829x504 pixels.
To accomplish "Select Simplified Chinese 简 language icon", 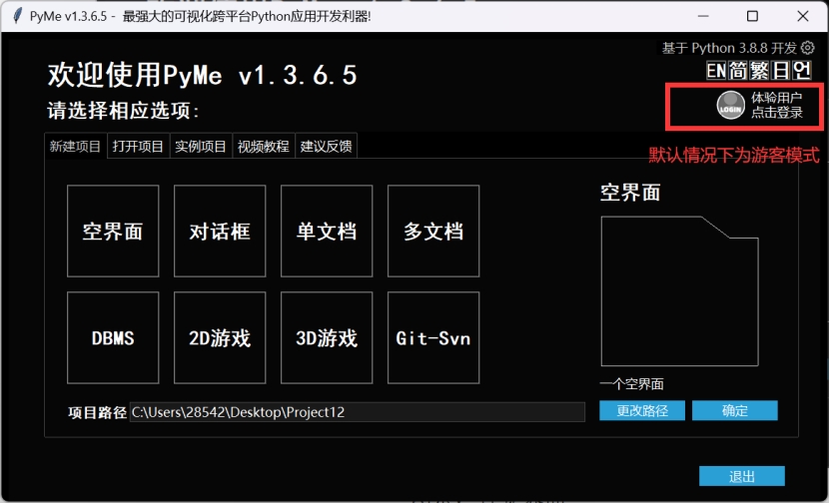I will point(737,70).
